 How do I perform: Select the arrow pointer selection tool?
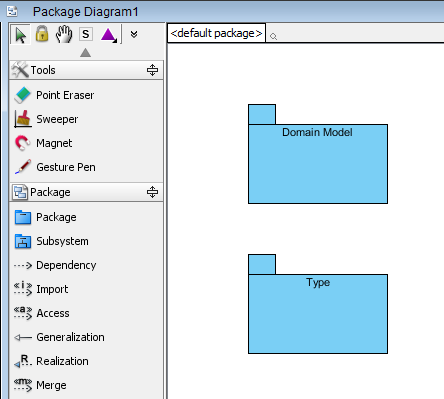click(21, 34)
